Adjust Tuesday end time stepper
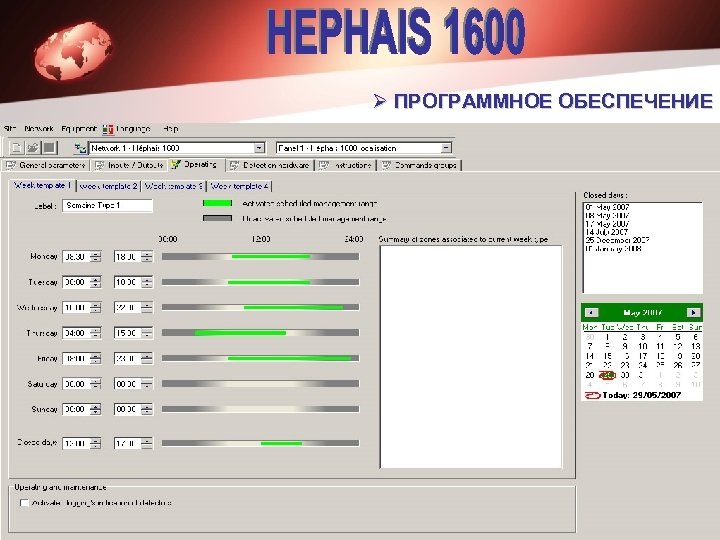The width and height of the screenshot is (720, 540). click(x=146, y=282)
